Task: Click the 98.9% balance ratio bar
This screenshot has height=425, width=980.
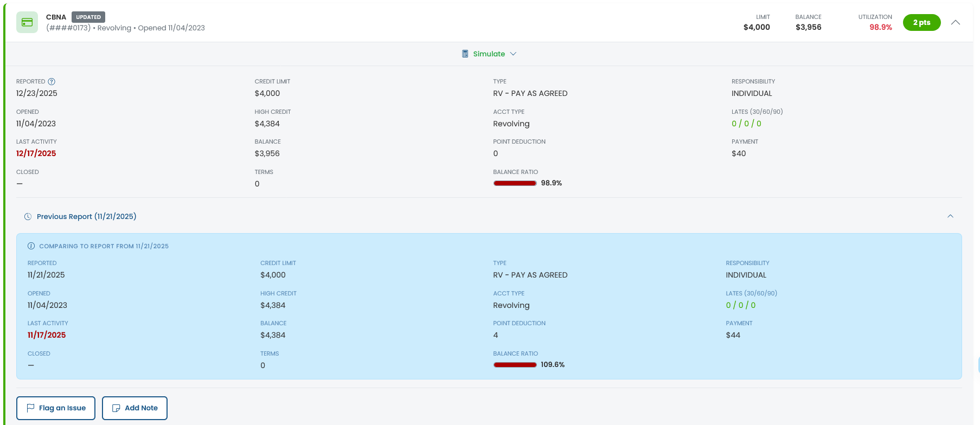Action: click(x=515, y=183)
